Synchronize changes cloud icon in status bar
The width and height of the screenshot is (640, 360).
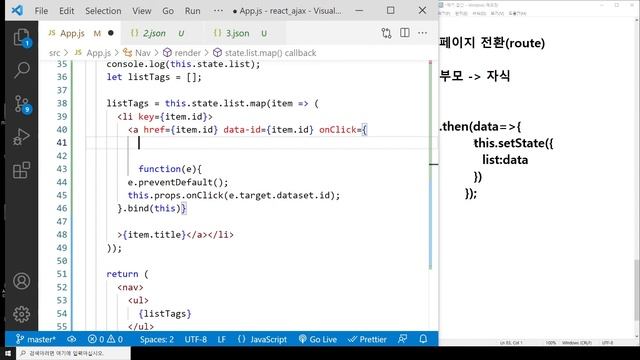pyautogui.click(x=72, y=339)
